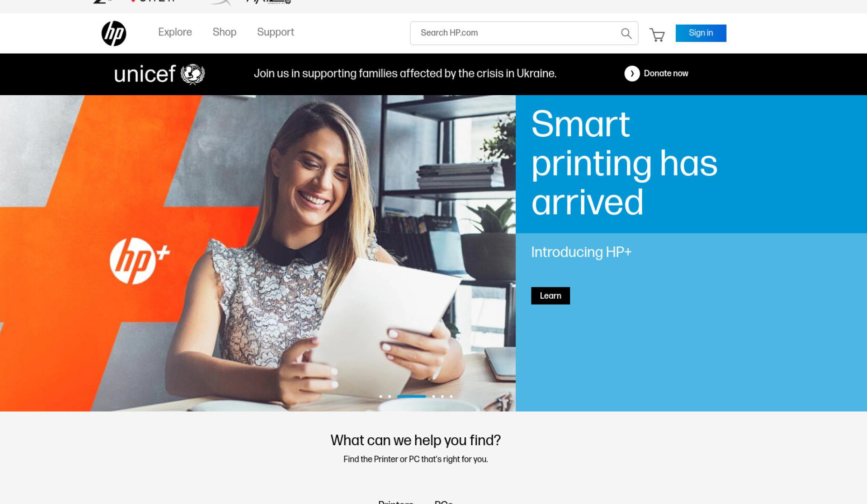Click the OMEN brand logo at top
The image size is (867, 504).
(153, 1)
